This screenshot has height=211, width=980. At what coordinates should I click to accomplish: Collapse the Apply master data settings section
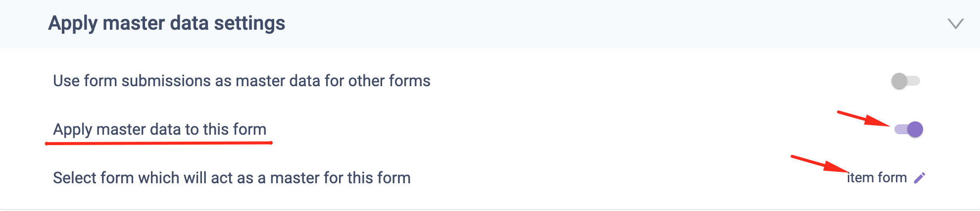[955, 24]
